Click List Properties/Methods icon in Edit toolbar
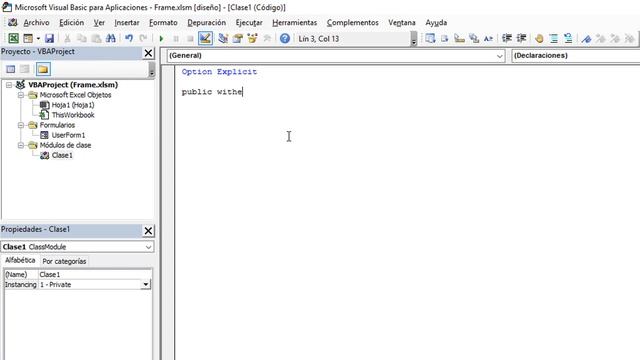 click(x=430, y=38)
